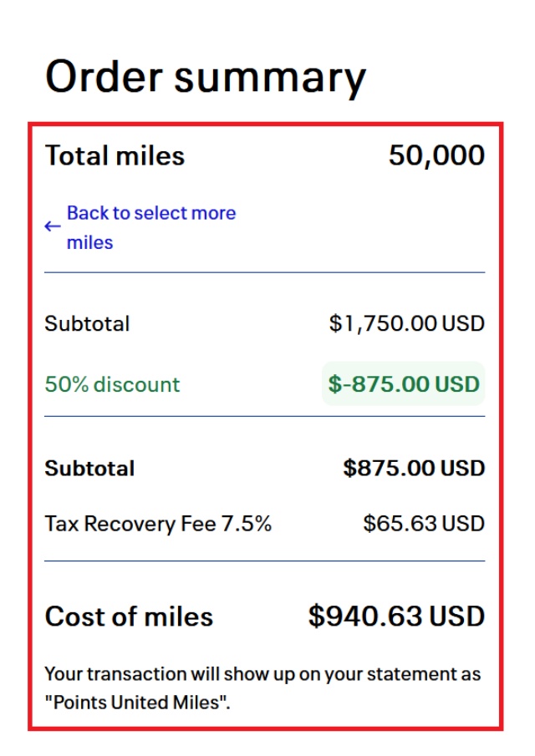
Task: Select the "Tax Recovery Fee 7.5%" label
Action: point(158,524)
